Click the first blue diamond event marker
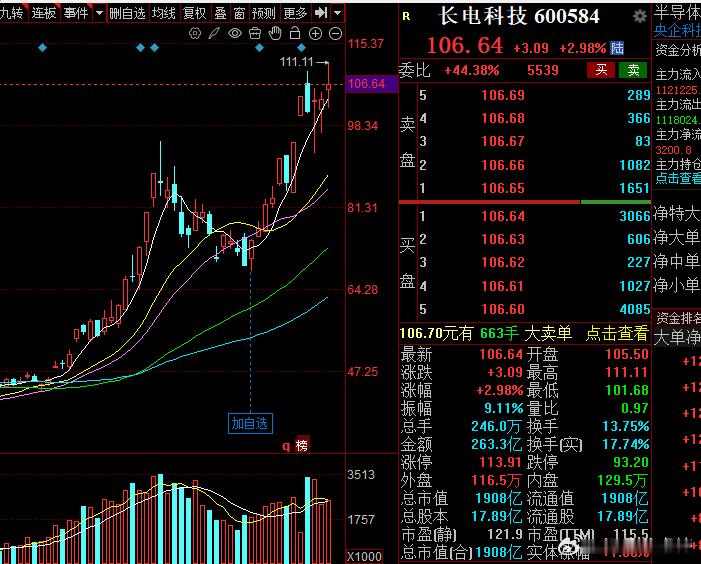The width and height of the screenshot is (701, 564). [42, 47]
